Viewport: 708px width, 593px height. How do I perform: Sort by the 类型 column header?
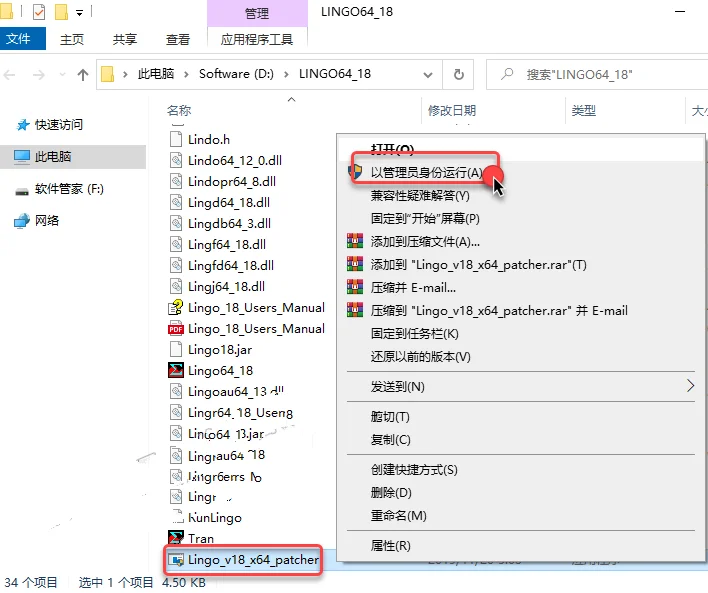click(583, 110)
